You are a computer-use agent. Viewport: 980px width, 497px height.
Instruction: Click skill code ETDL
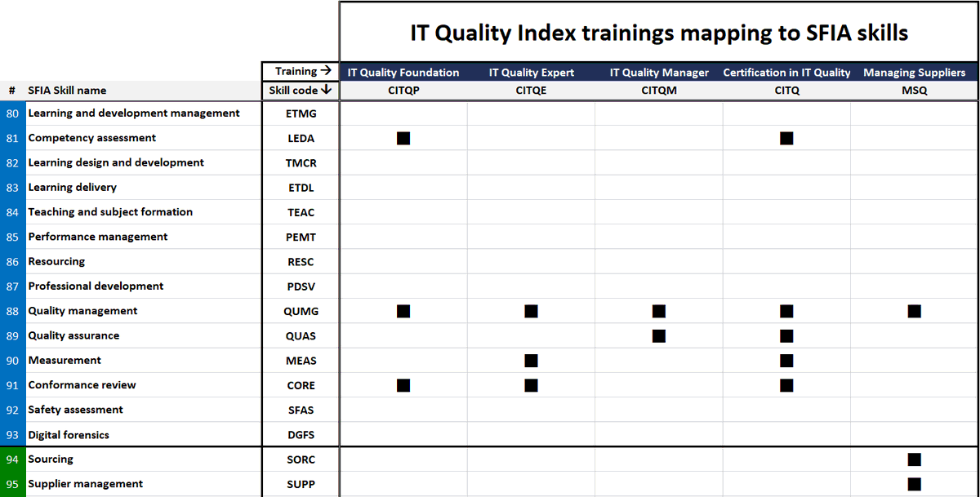coord(301,188)
